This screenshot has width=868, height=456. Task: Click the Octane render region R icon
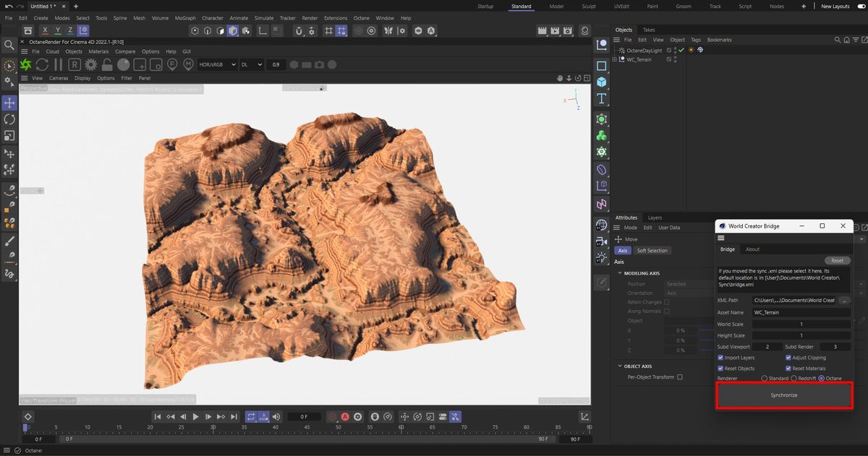(x=74, y=64)
